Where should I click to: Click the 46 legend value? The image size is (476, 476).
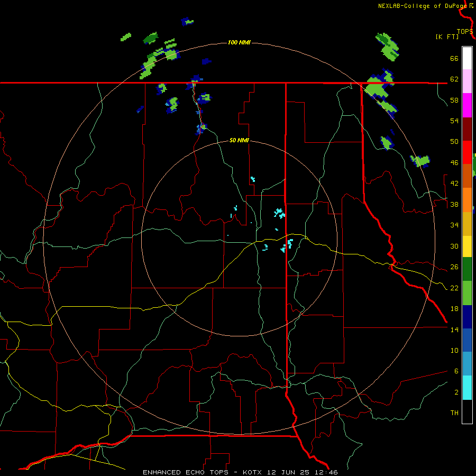(x=454, y=163)
